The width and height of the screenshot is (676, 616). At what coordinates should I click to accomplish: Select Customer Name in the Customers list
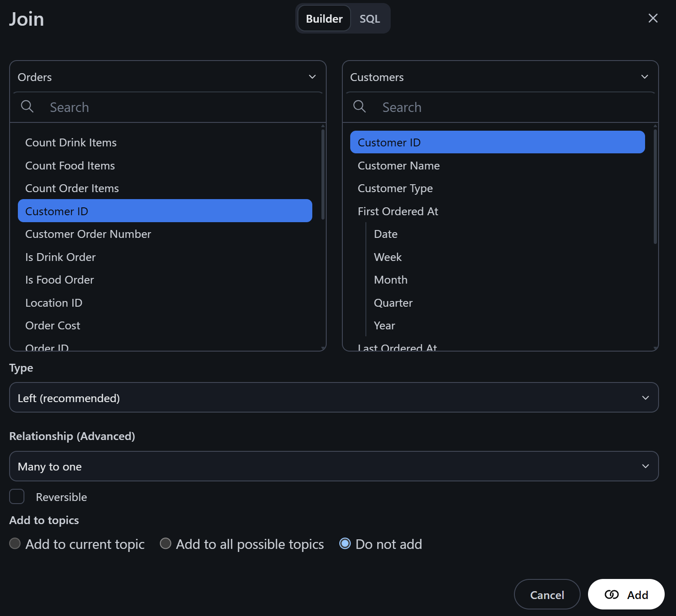399,166
